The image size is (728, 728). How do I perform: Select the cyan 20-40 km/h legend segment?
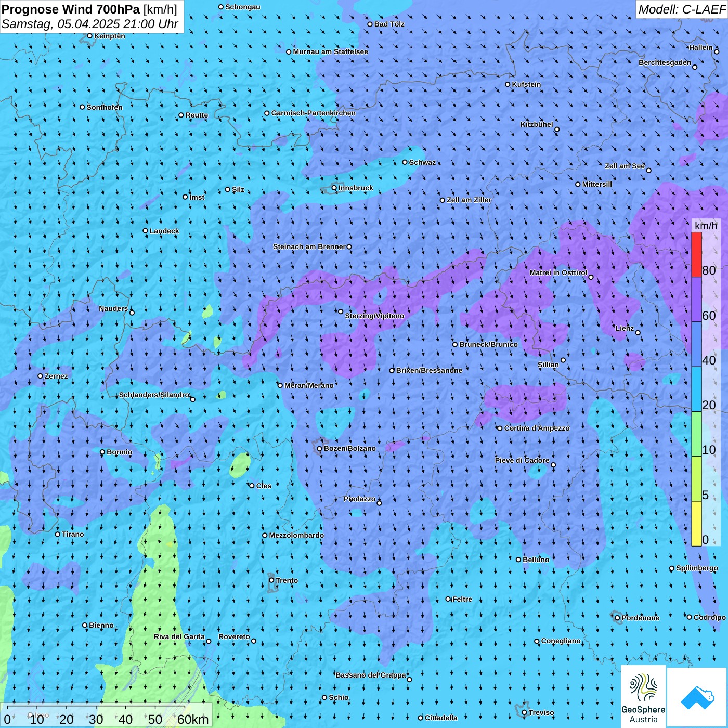tap(696, 389)
